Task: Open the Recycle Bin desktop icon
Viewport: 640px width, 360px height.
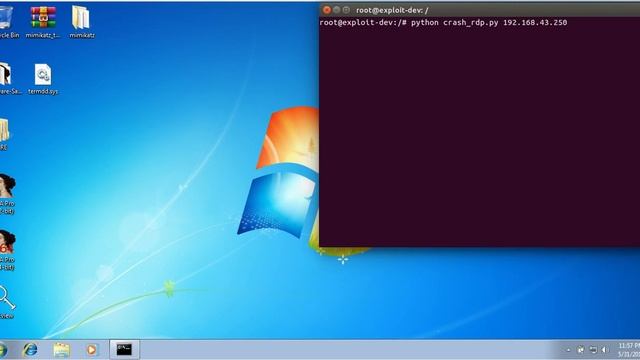Action: click(x=7, y=21)
